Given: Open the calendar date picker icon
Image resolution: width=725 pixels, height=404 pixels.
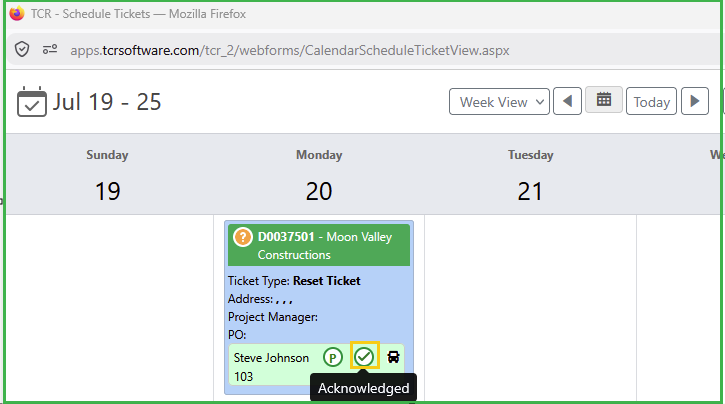Looking at the screenshot, I should pyautogui.click(x=603, y=99).
